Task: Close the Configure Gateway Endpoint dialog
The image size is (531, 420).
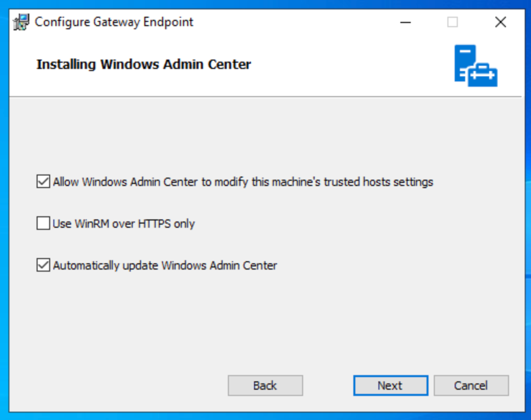Action: coord(500,22)
